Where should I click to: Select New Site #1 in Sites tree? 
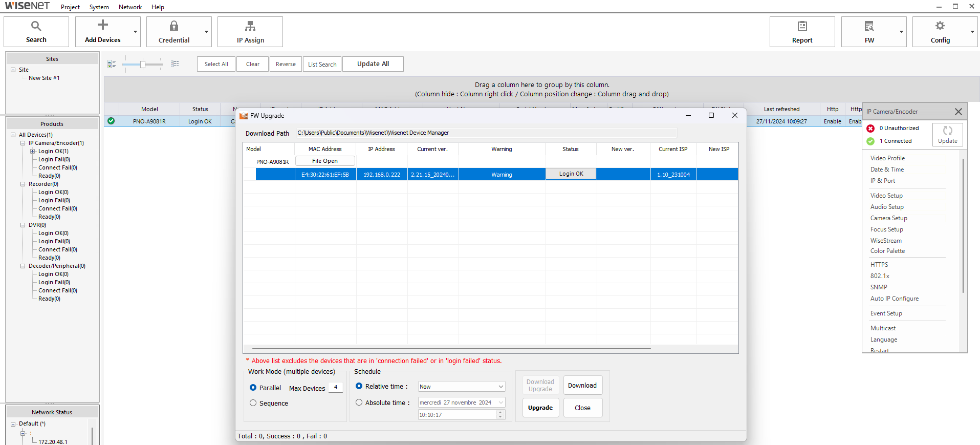point(44,78)
